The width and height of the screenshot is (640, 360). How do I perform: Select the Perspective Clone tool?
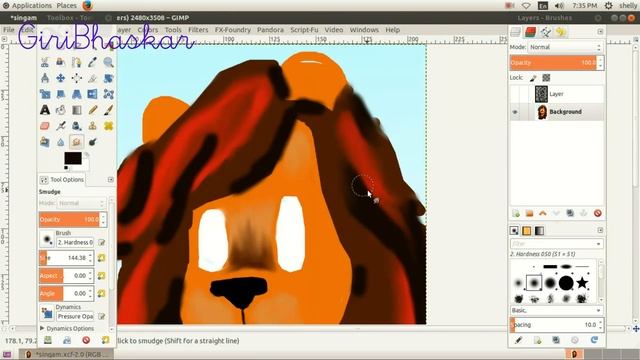tap(45, 142)
